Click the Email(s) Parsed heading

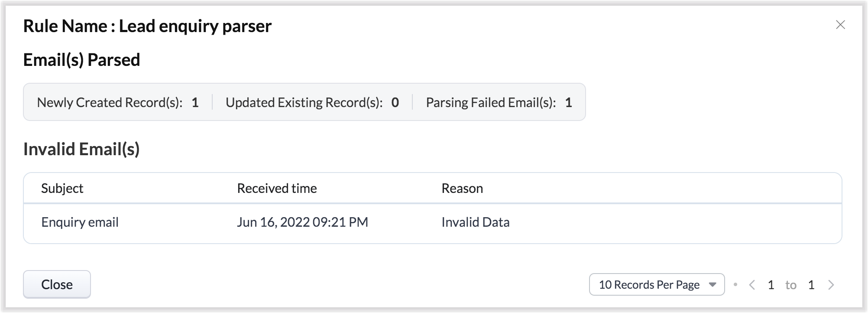click(81, 60)
